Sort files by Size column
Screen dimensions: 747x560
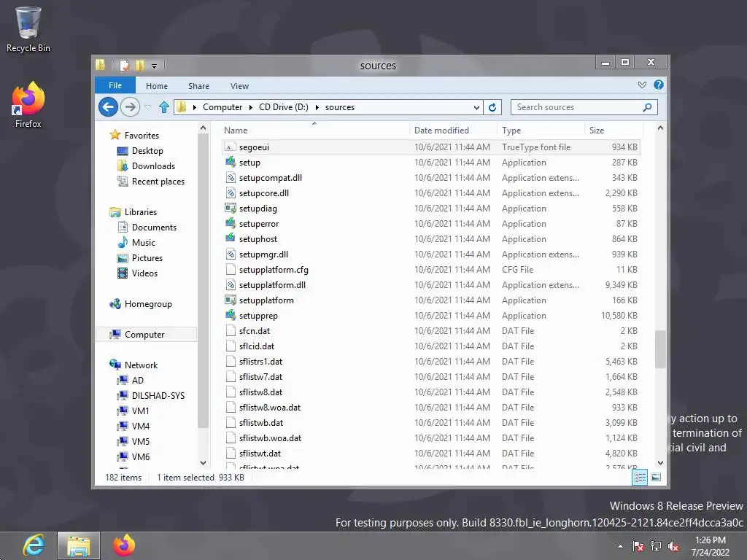pyautogui.click(x=614, y=130)
